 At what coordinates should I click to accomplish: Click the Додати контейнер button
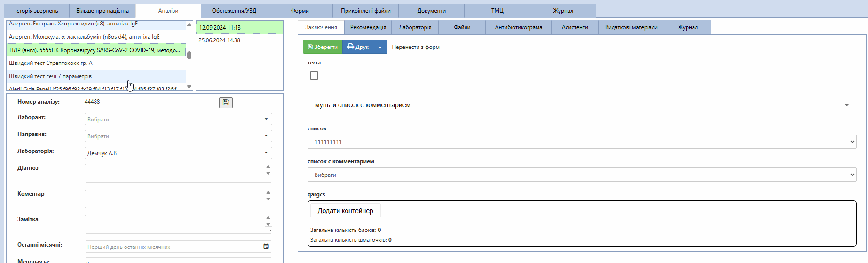tap(346, 211)
